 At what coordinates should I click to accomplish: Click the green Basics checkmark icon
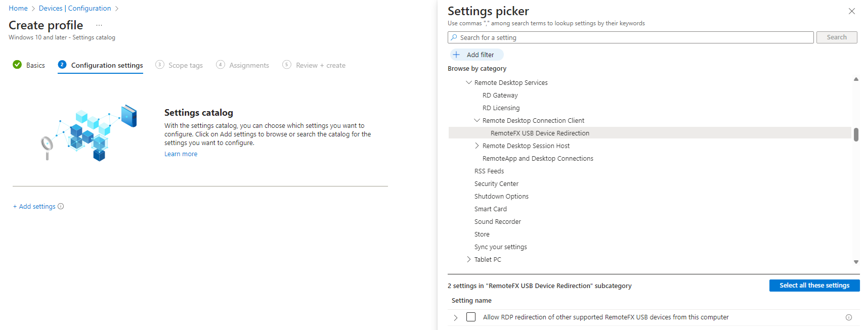pyautogui.click(x=17, y=65)
